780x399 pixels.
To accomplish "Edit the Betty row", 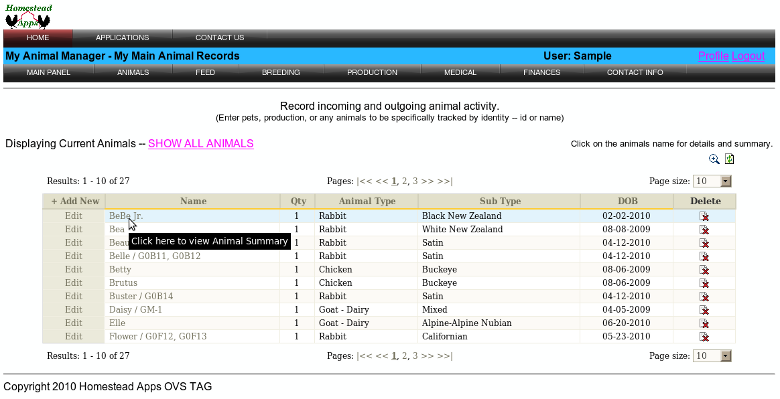I will pos(74,270).
